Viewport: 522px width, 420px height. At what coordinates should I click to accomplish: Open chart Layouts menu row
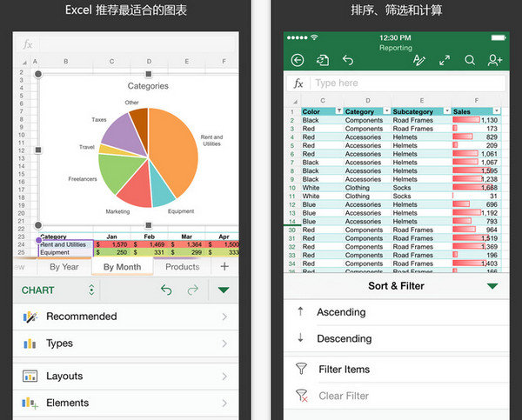[125, 376]
